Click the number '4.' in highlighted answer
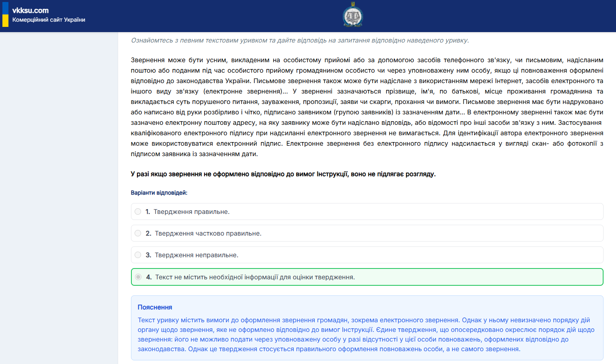Screen dimensions: 616x364 pos(149,277)
